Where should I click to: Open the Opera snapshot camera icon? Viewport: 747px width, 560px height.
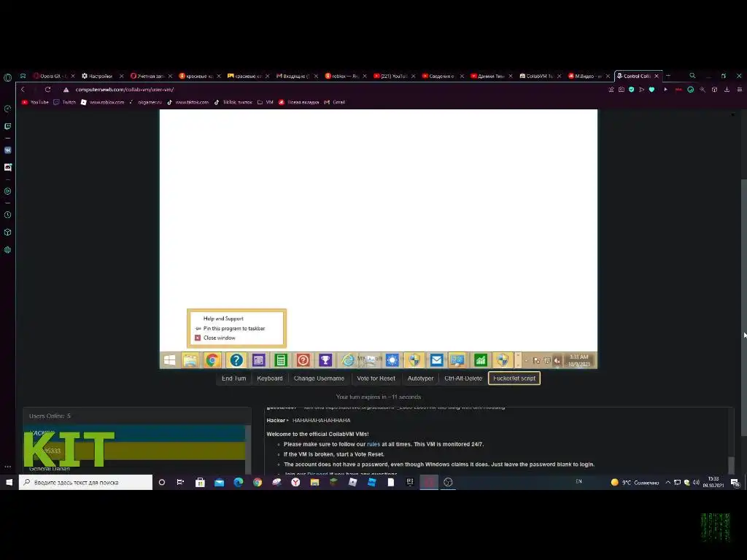pyautogui.click(x=622, y=90)
